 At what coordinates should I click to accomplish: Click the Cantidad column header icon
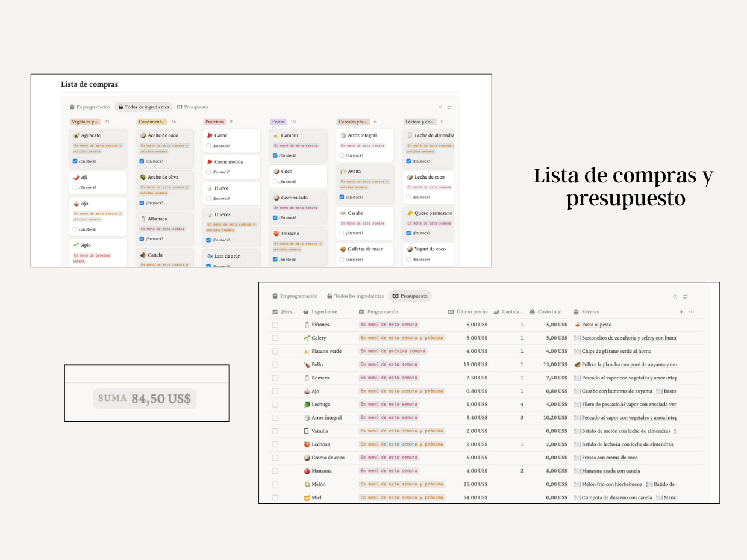point(497,311)
